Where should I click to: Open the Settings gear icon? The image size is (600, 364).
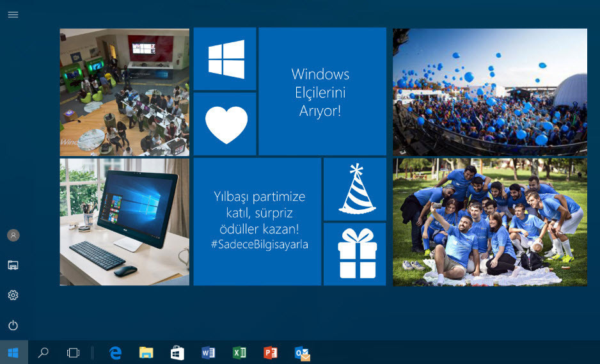coord(13,295)
